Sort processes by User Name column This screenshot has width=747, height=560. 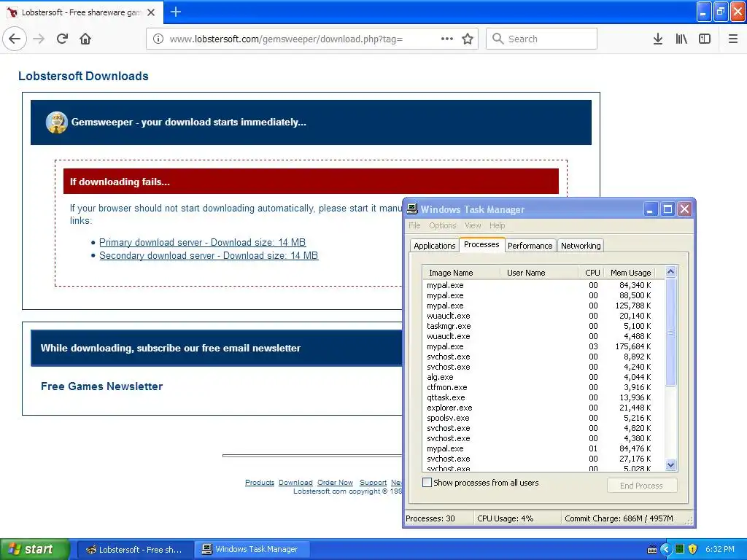point(539,273)
